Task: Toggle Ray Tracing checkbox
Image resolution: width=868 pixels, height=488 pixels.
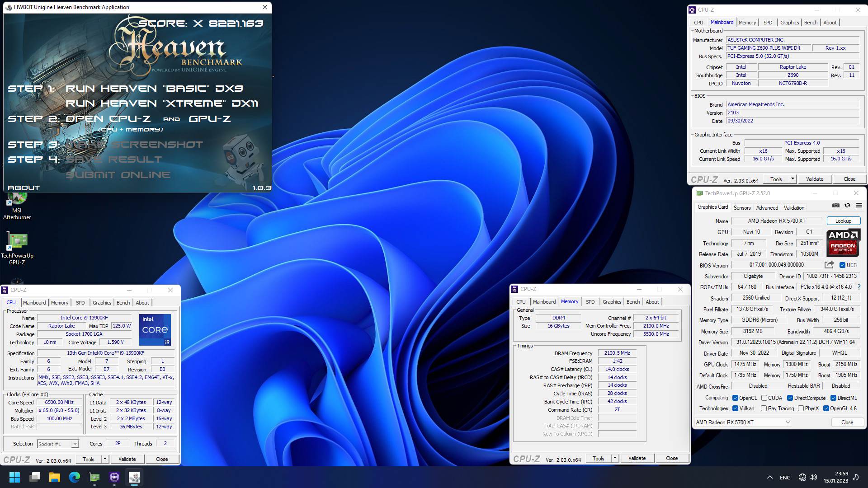Action: pyautogui.click(x=764, y=408)
